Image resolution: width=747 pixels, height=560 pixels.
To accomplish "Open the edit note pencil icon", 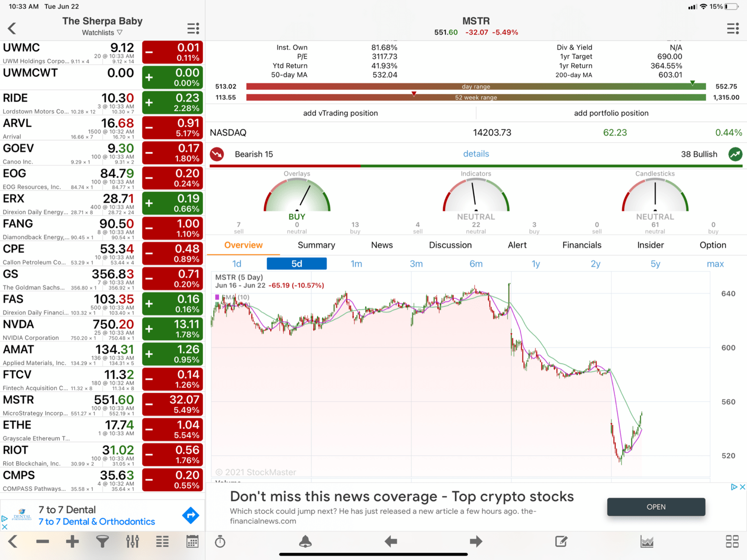I will point(561,542).
